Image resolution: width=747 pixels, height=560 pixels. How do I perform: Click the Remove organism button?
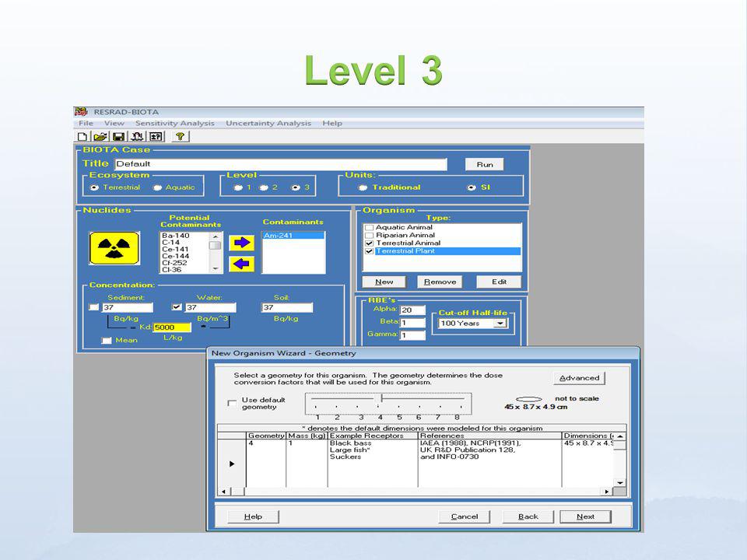[440, 282]
